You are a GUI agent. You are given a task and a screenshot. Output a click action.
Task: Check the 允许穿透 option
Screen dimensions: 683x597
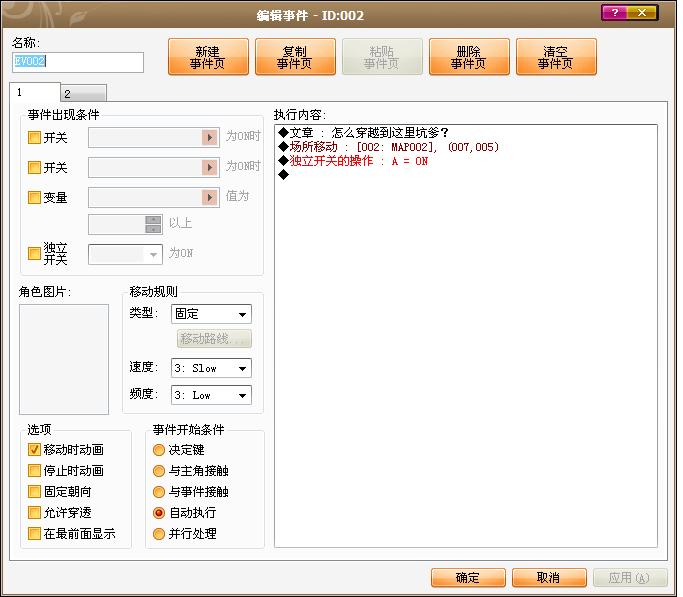(34, 512)
